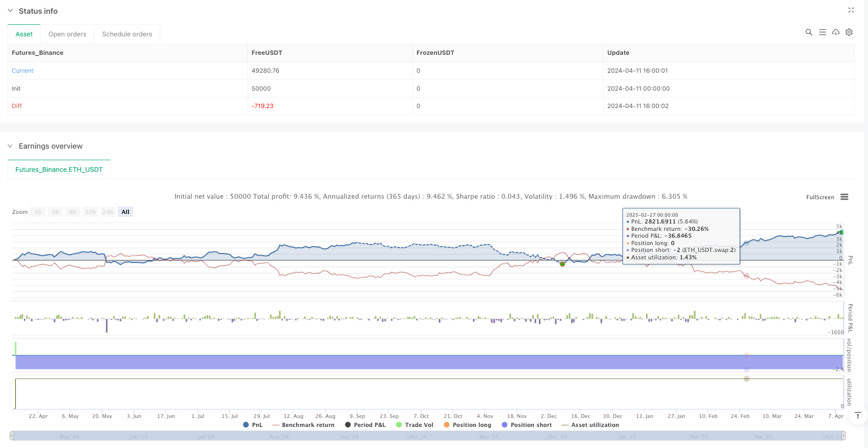Click the expand arrows icon at top right
The image size is (868, 448).
[851, 10]
